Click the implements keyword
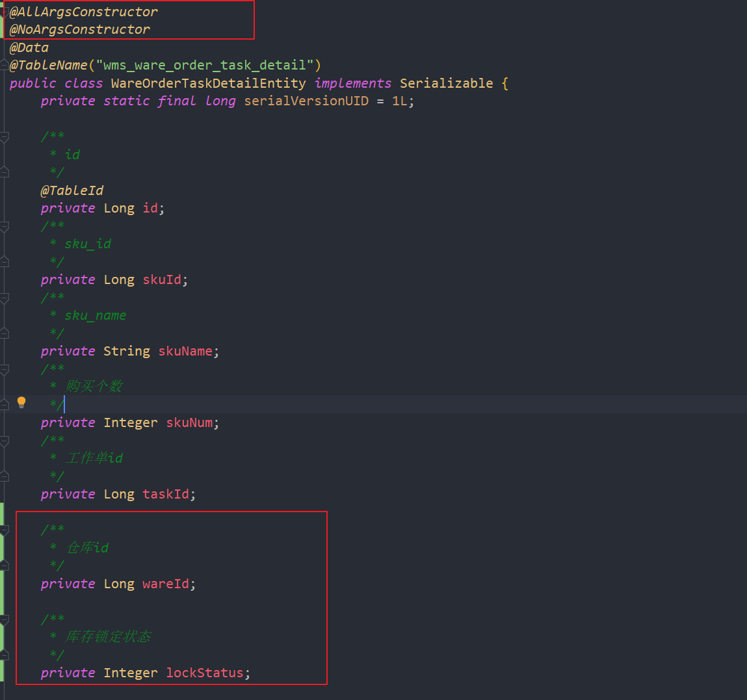 click(x=353, y=83)
